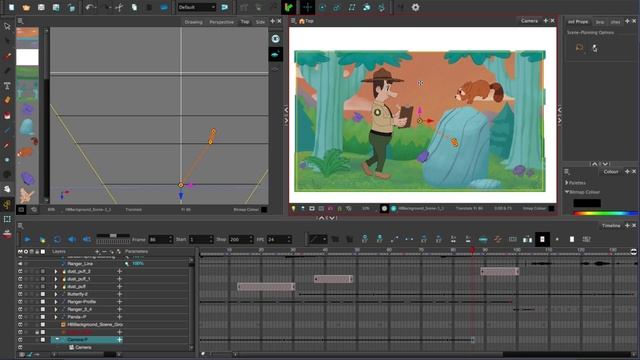
Task: Click the teal Create Empty Drawing icon
Action: click(x=483, y=240)
